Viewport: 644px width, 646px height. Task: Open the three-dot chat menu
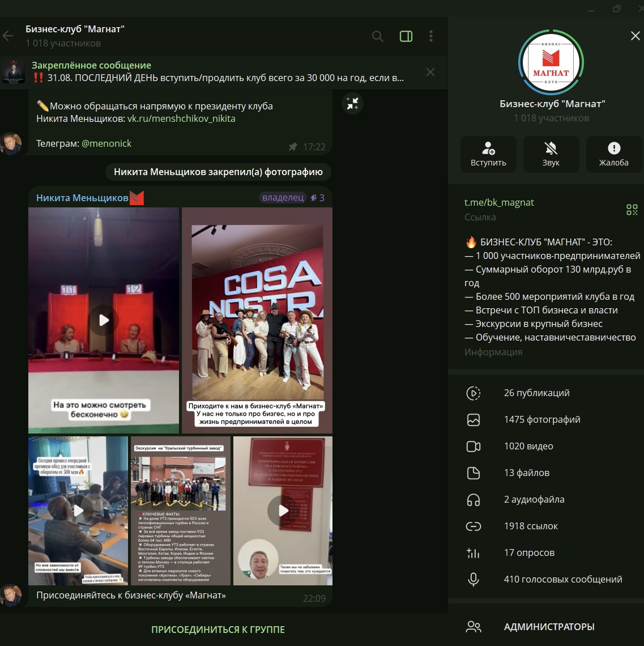[431, 36]
